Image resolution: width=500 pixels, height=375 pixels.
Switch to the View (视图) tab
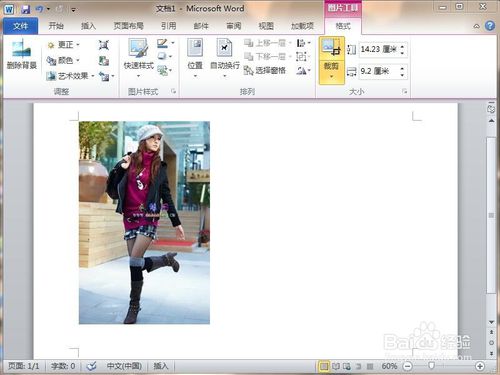(266, 26)
